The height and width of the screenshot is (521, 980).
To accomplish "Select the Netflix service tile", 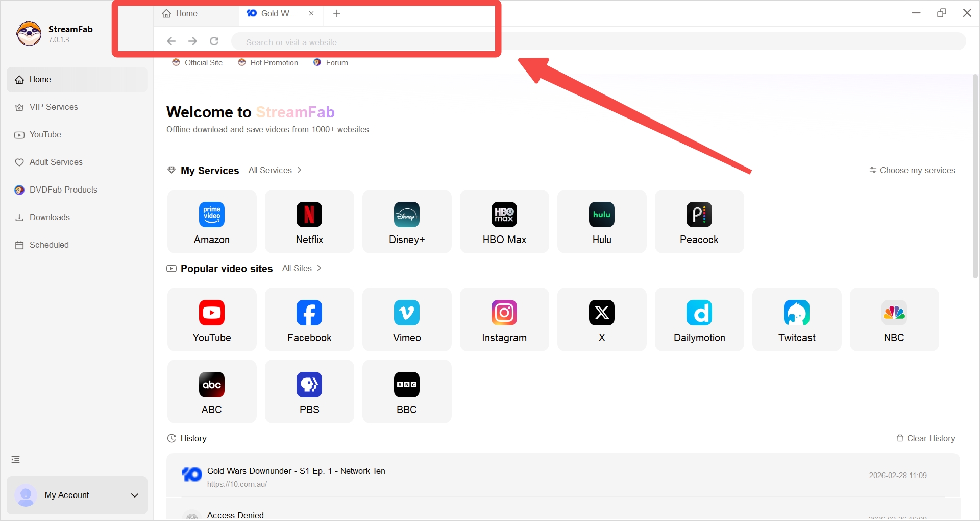I will coord(309,221).
